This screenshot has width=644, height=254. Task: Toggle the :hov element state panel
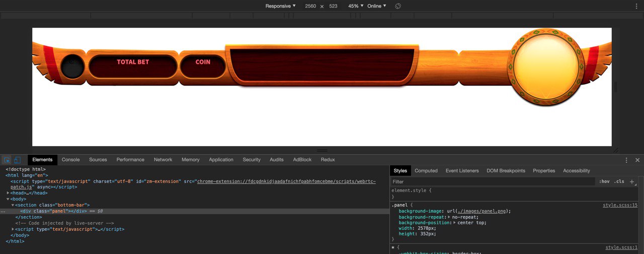pyautogui.click(x=604, y=181)
